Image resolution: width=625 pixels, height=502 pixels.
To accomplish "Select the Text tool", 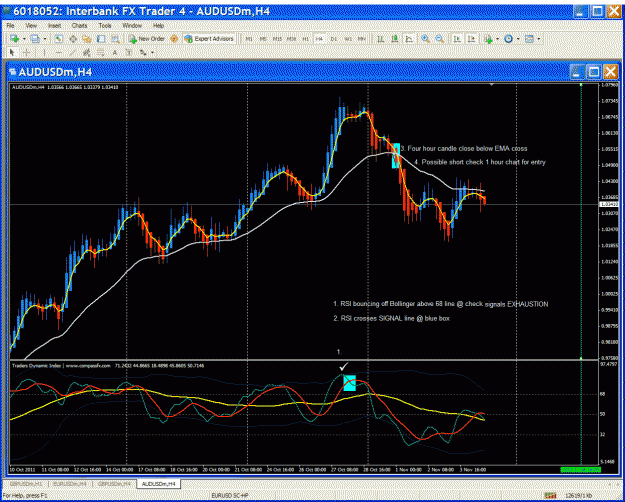I will (115, 52).
